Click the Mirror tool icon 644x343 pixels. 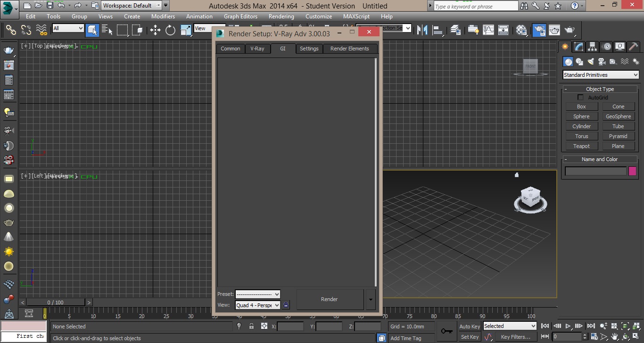[423, 30]
